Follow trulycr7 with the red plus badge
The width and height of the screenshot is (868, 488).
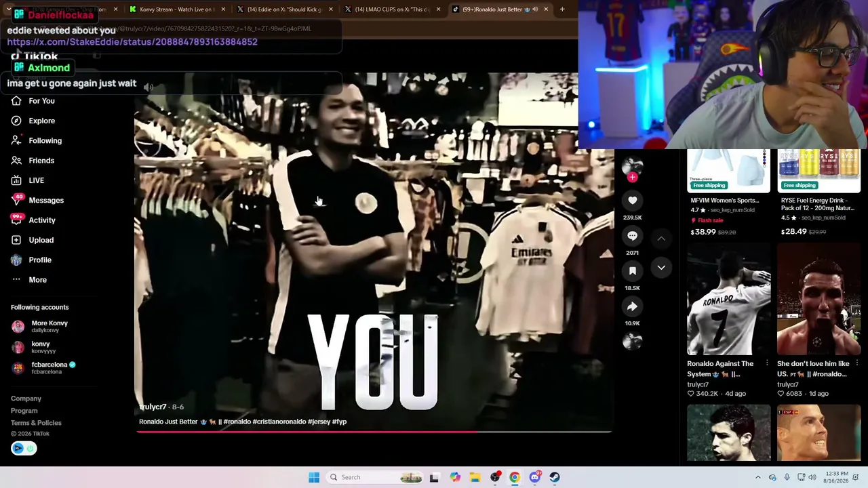[632, 178]
